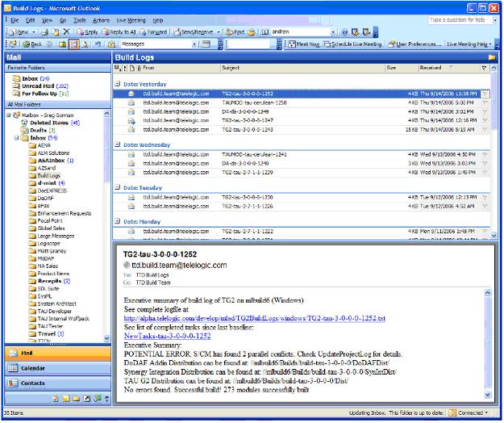504x423 pixels.
Task: Open the Send/Receive dropdown arrow
Action: pos(219,31)
